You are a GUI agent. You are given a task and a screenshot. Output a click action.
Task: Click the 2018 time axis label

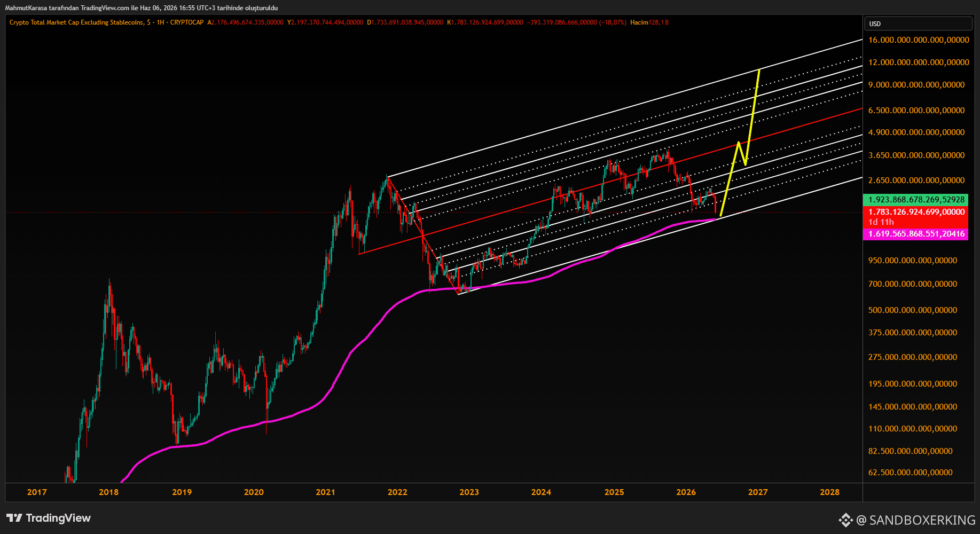[109, 492]
